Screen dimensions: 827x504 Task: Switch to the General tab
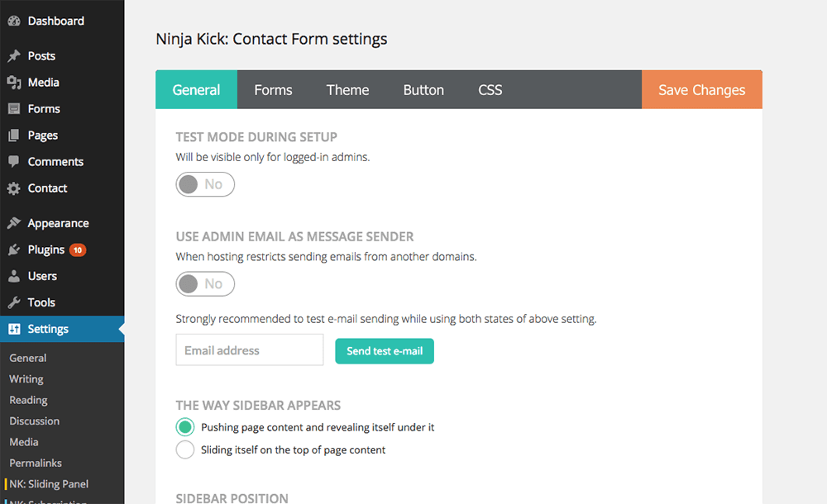[196, 89]
